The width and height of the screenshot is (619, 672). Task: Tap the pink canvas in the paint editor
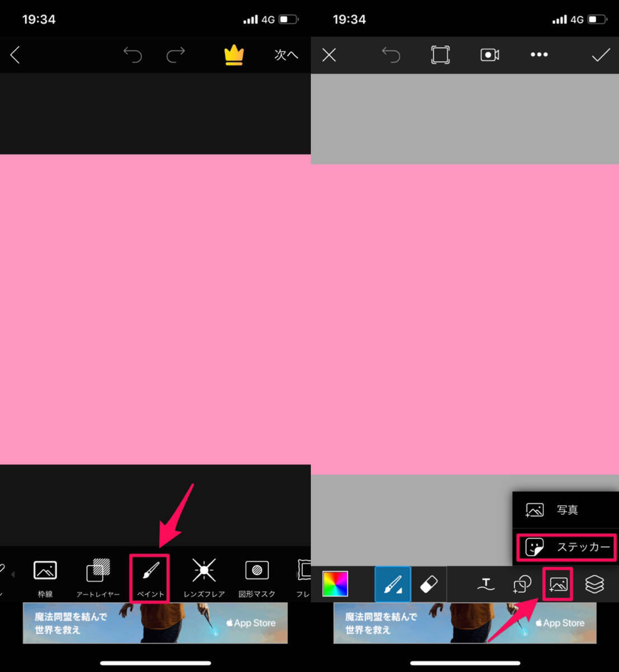(x=465, y=319)
